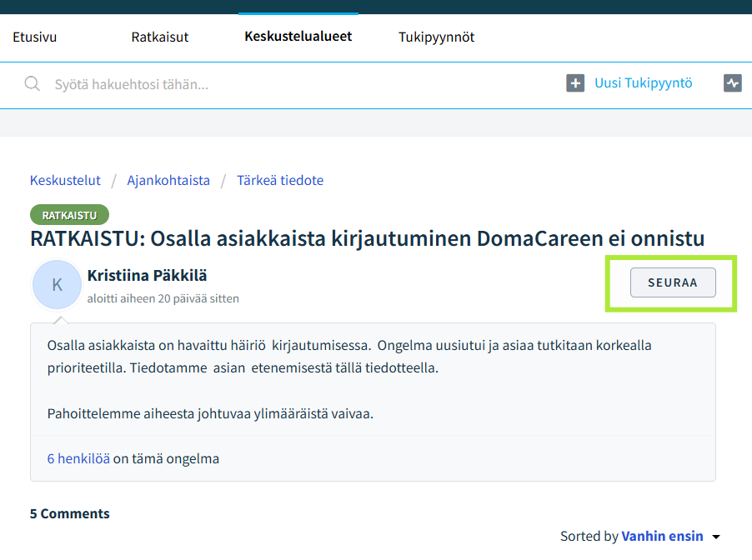
Task: Click the green RATKAISTU status badge
Action: 69,215
